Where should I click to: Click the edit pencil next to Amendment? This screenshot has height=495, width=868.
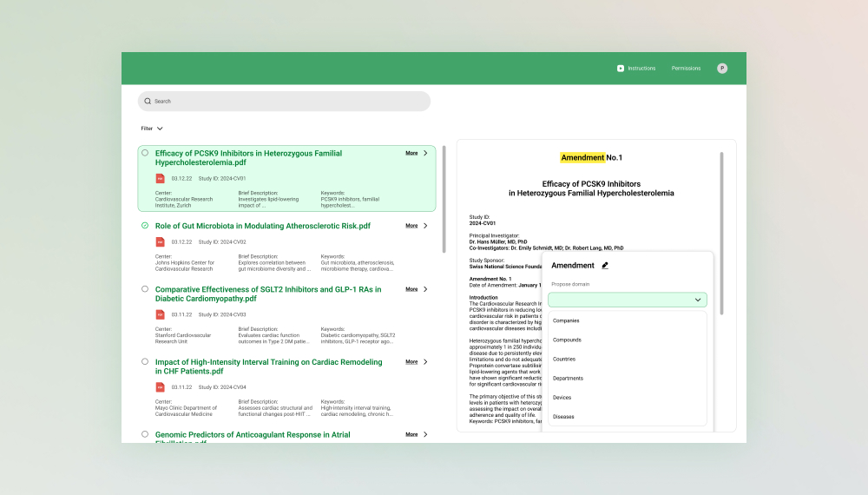point(605,266)
